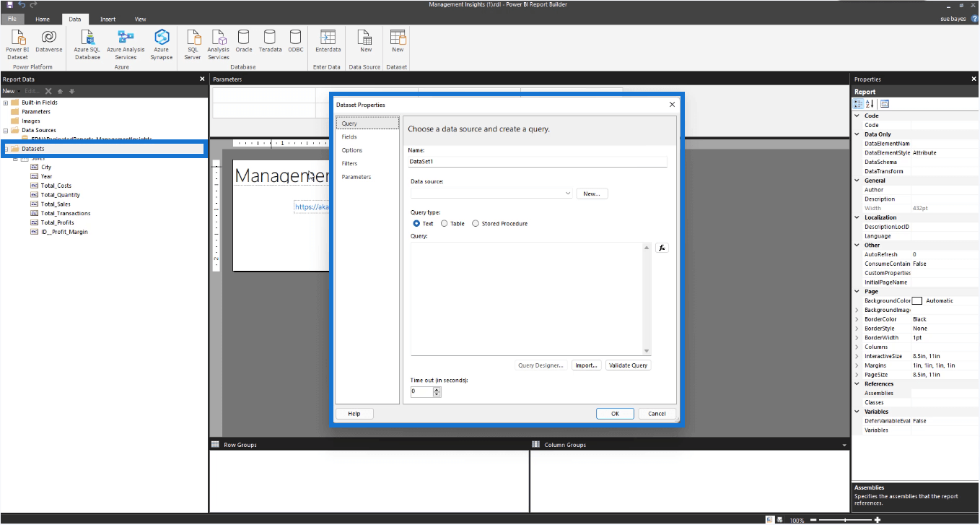Close the Report Data pane
Image resolution: width=980 pixels, height=525 pixels.
coord(202,79)
